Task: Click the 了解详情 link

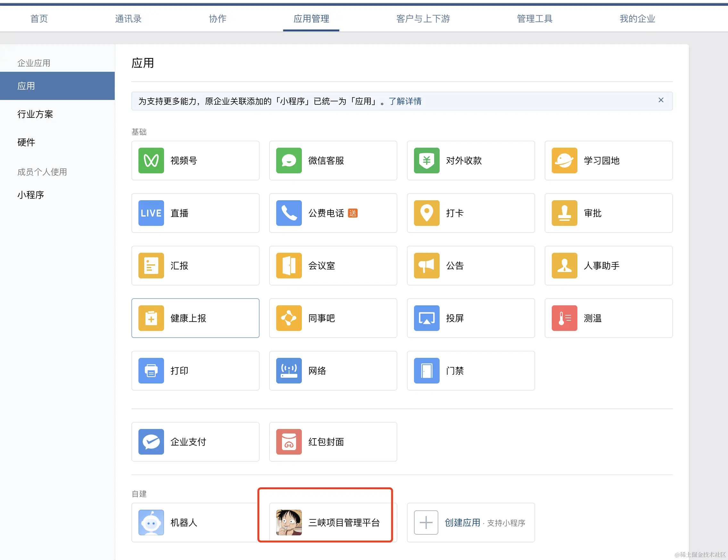Action: point(405,101)
